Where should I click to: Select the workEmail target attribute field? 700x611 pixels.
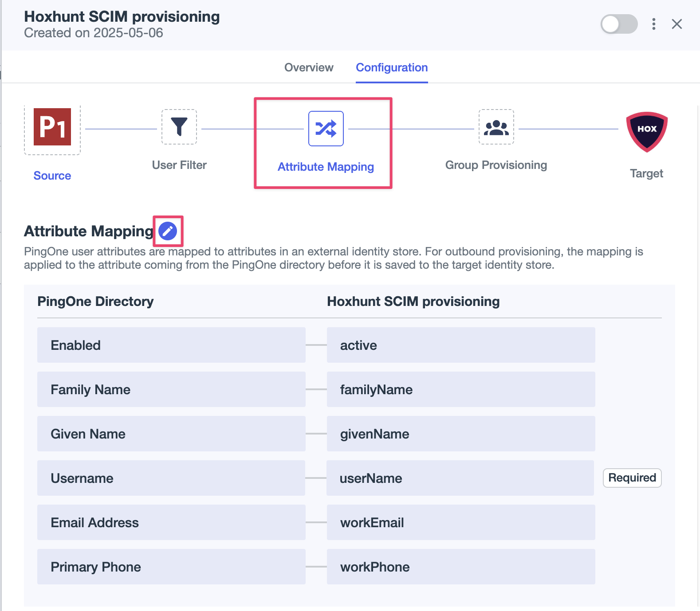coord(461,522)
